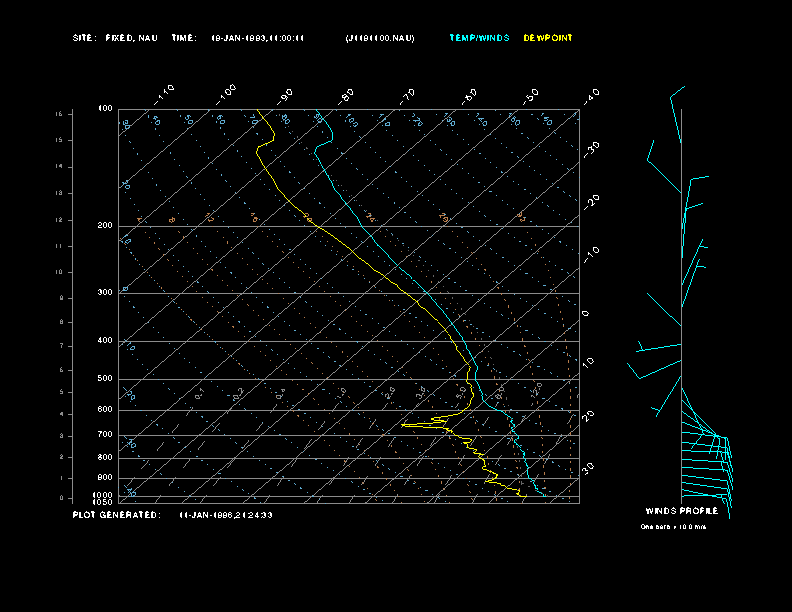Click the -40 isotherm label at the top-right corner
The width and height of the screenshot is (792, 612).
(x=591, y=97)
